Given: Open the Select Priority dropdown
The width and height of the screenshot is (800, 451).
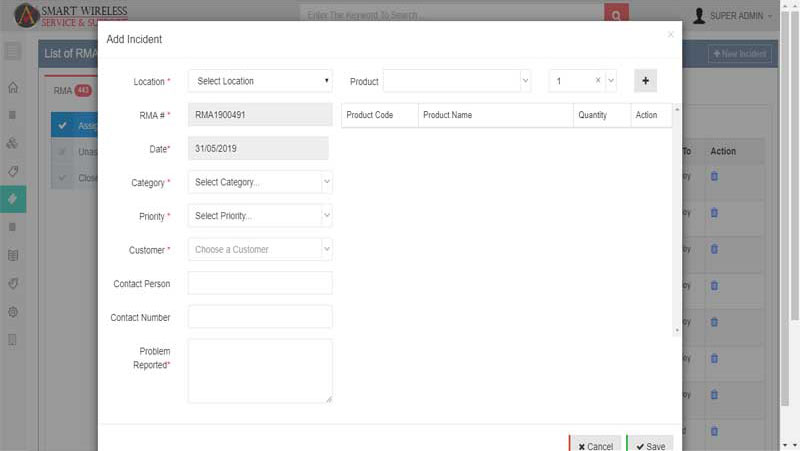Looking at the screenshot, I should [x=260, y=216].
